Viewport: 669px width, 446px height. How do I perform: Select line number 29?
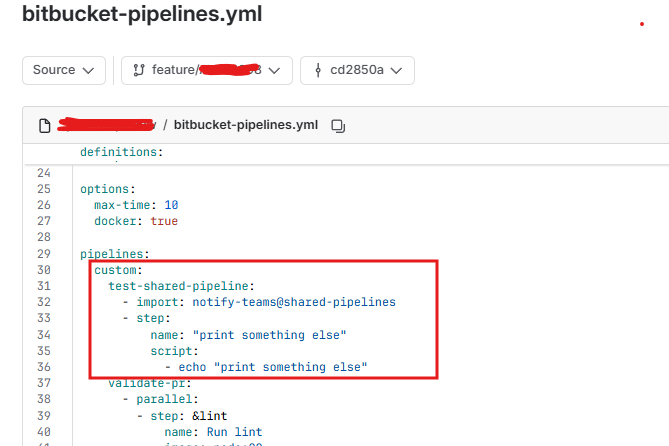pos(44,254)
